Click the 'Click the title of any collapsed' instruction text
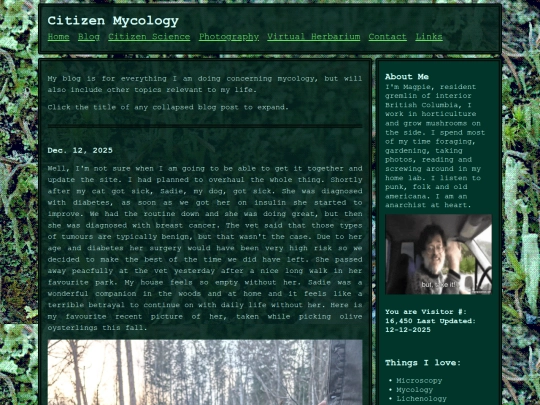Screen dimensions: 540x405 pos(168,107)
